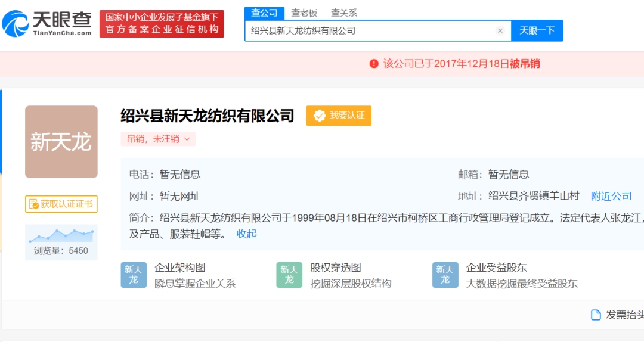Viewport: 644px width, 342px height.
Task: Click the 被吊销 text in banner
Action: pos(525,64)
